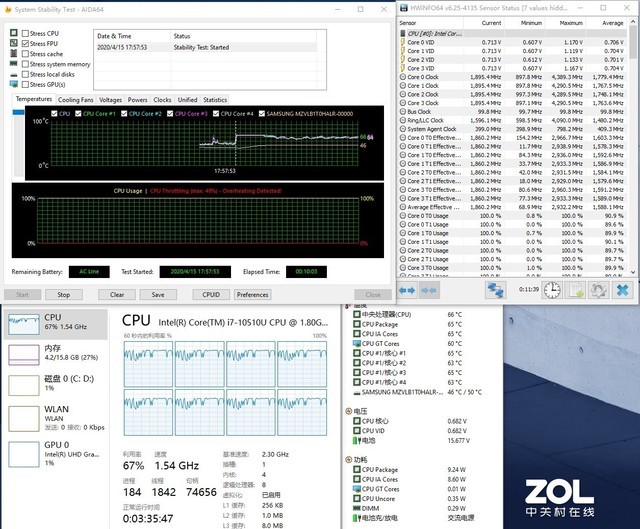Image resolution: width=640 pixels, height=529 pixels.
Task: Collapse the voltage (电压) sensor group
Action: click(348, 411)
